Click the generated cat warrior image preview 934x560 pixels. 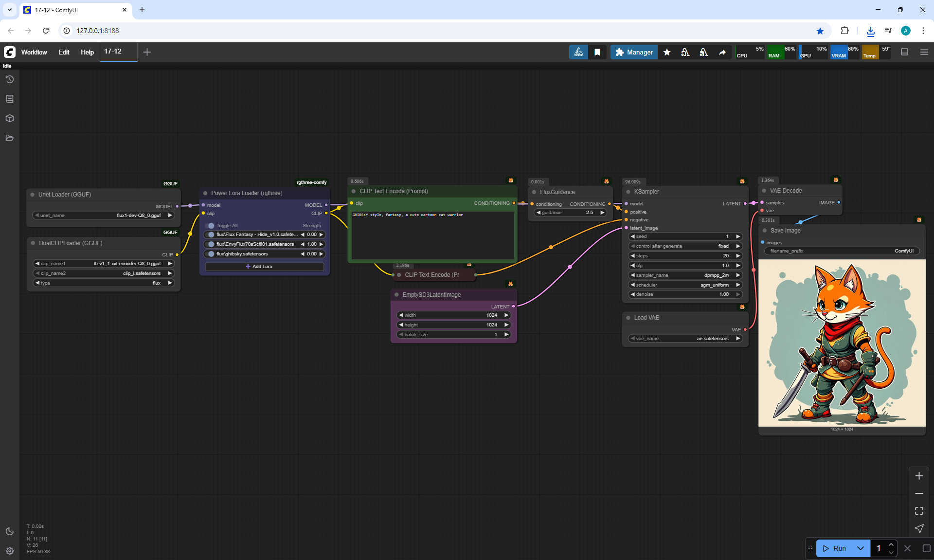[842, 343]
